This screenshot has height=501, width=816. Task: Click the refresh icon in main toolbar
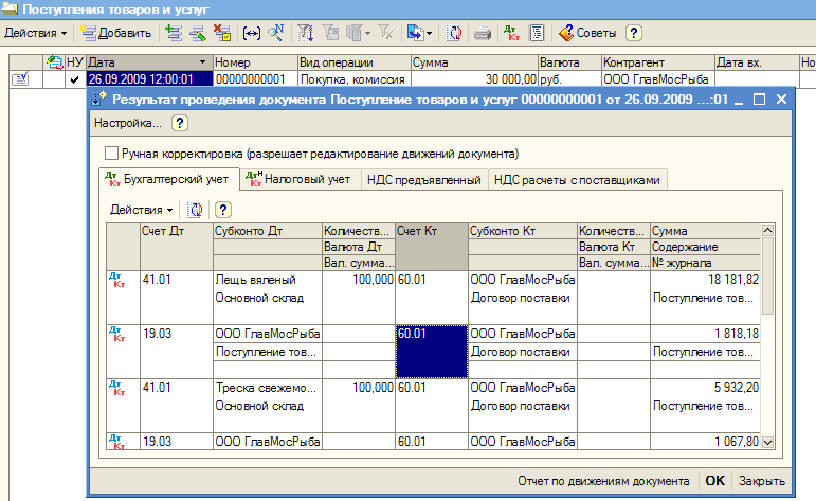pyautogui.click(x=455, y=33)
